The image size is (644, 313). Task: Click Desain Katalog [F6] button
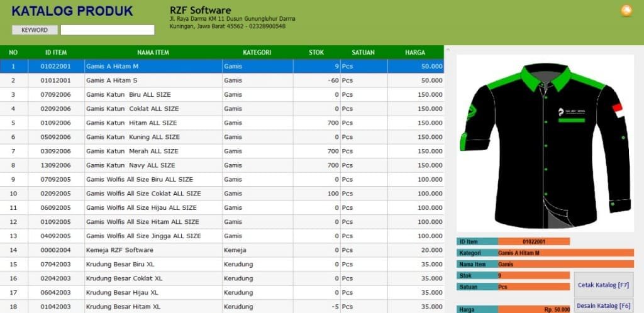pyautogui.click(x=603, y=306)
